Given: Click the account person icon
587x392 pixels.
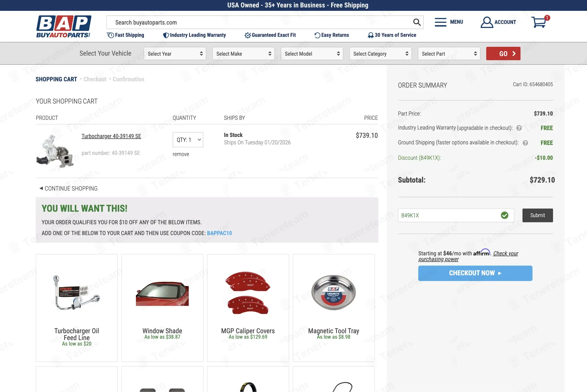Looking at the screenshot, I should [487, 22].
